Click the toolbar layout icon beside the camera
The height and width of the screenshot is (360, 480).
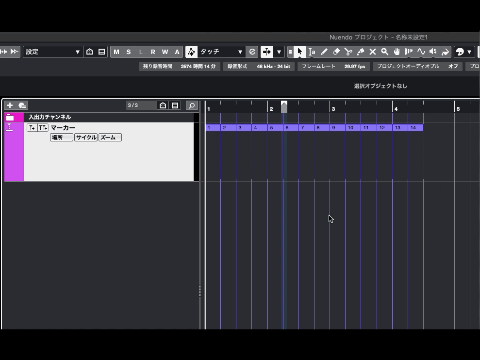coord(102,52)
